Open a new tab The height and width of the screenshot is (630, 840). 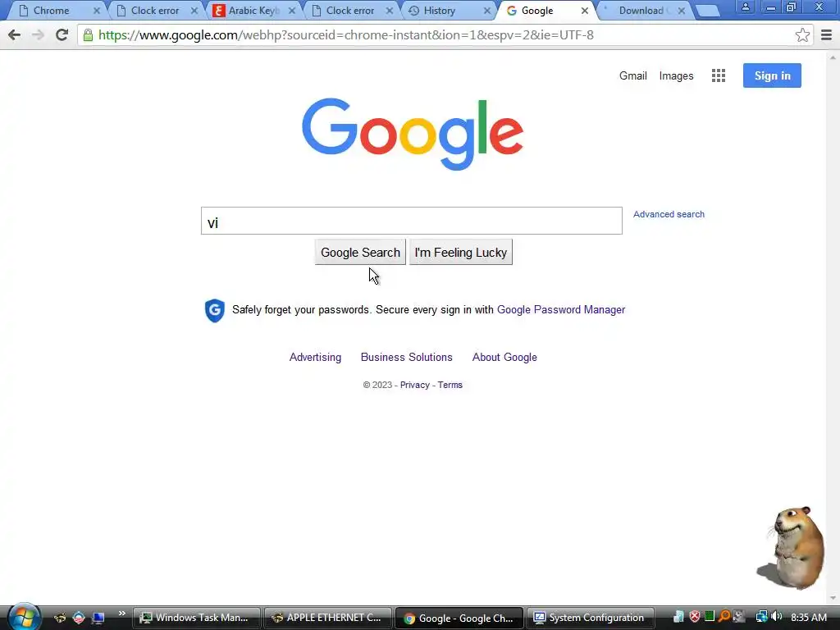708,11
